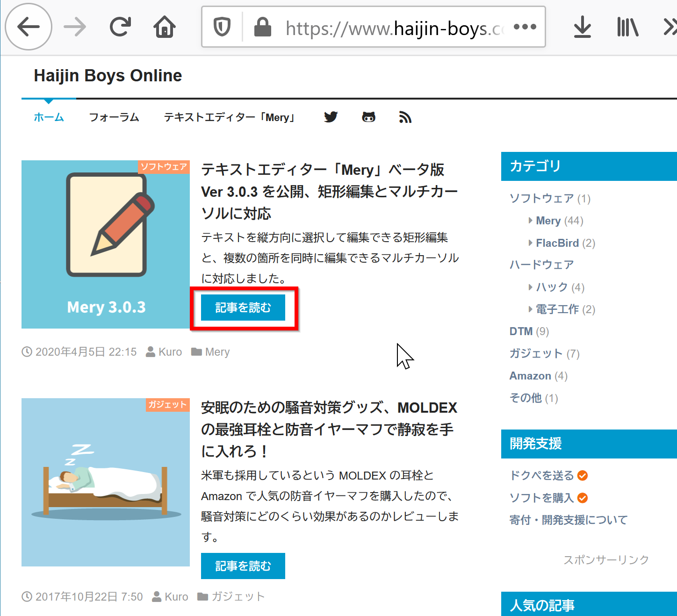Image resolution: width=677 pixels, height=616 pixels.
Task: Click the padlock site security icon
Action: (262, 27)
